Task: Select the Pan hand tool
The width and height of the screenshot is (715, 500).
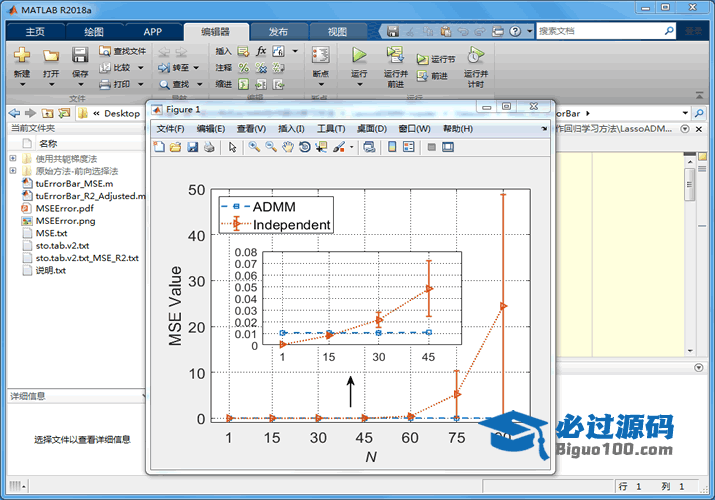Action: point(288,147)
